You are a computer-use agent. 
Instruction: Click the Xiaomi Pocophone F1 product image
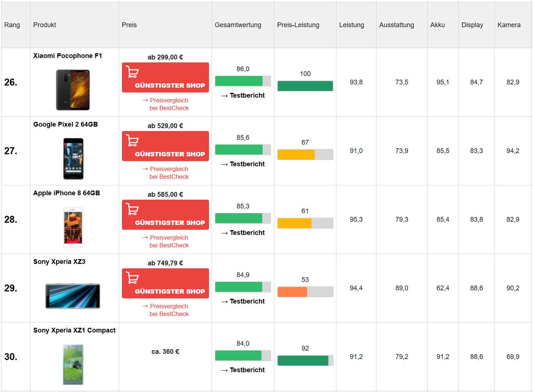pos(73,90)
